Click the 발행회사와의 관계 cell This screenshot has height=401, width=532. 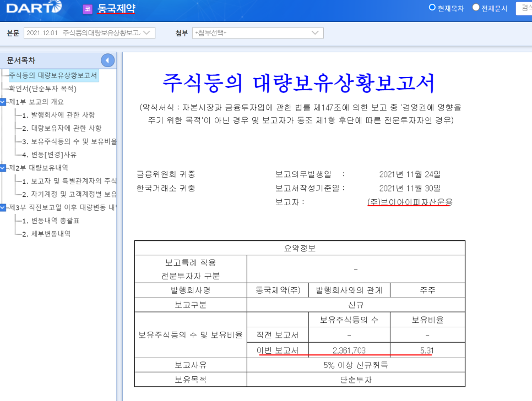(349, 290)
